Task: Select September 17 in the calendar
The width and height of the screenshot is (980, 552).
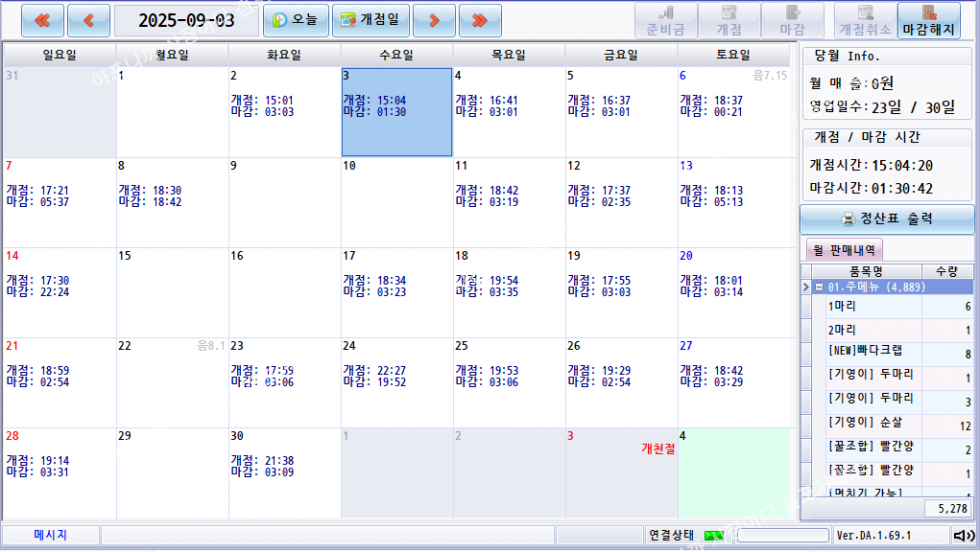Action: point(396,292)
